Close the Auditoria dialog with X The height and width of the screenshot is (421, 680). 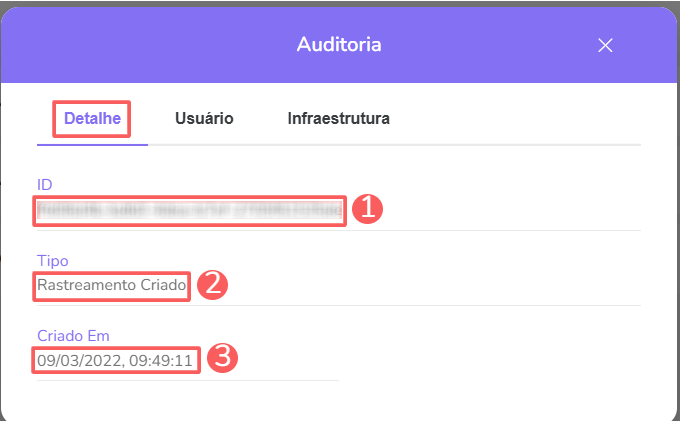point(604,45)
